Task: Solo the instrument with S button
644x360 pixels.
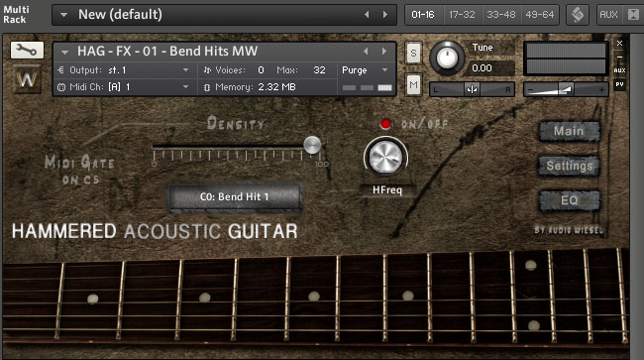Action: point(413,53)
